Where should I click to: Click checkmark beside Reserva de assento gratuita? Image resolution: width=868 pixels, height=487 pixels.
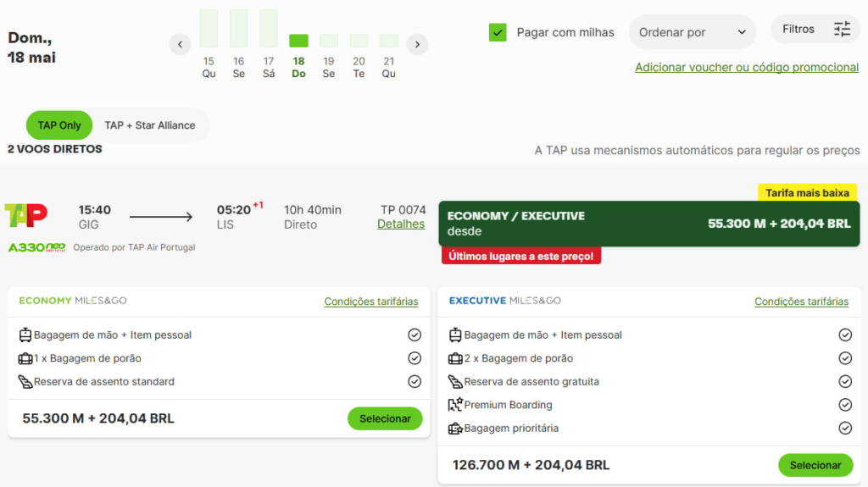tap(845, 382)
